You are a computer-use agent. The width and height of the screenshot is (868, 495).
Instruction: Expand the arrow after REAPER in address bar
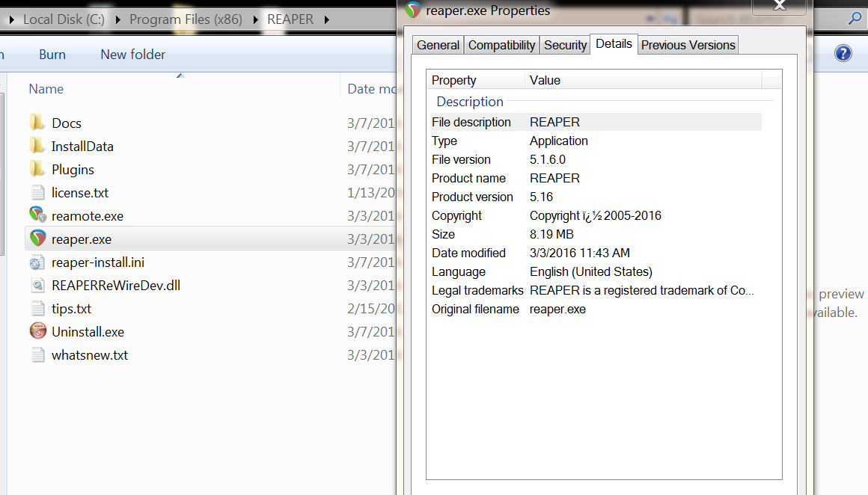326,19
